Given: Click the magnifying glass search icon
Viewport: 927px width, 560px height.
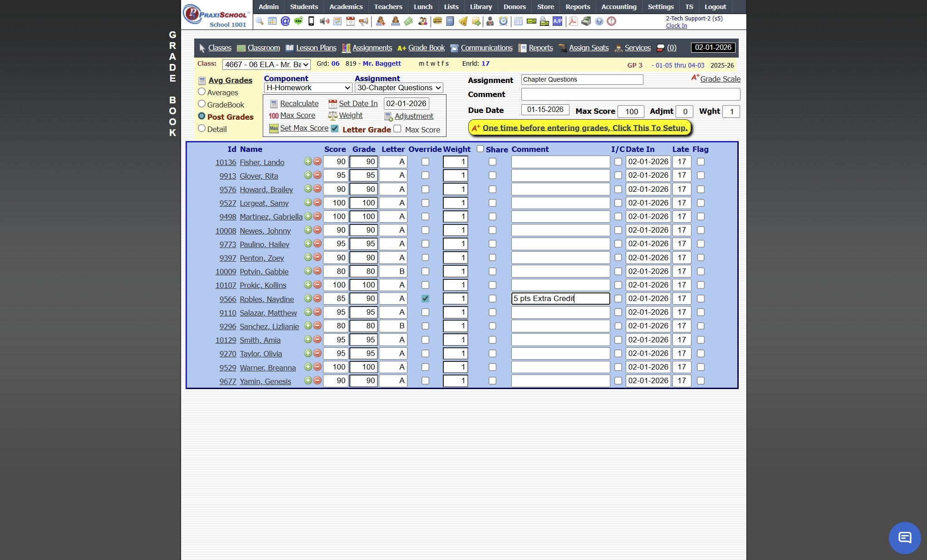Looking at the screenshot, I should (260, 21).
